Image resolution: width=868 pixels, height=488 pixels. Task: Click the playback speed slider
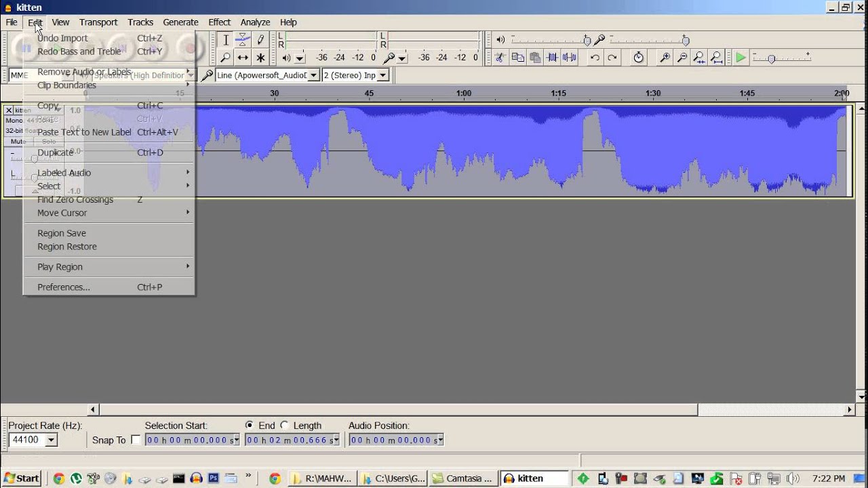782,58
